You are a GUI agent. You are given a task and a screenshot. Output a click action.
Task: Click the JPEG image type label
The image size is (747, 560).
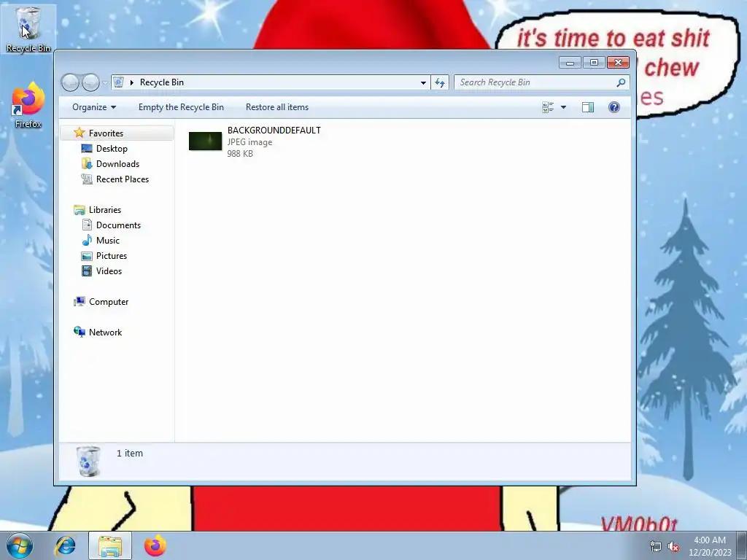[249, 142]
